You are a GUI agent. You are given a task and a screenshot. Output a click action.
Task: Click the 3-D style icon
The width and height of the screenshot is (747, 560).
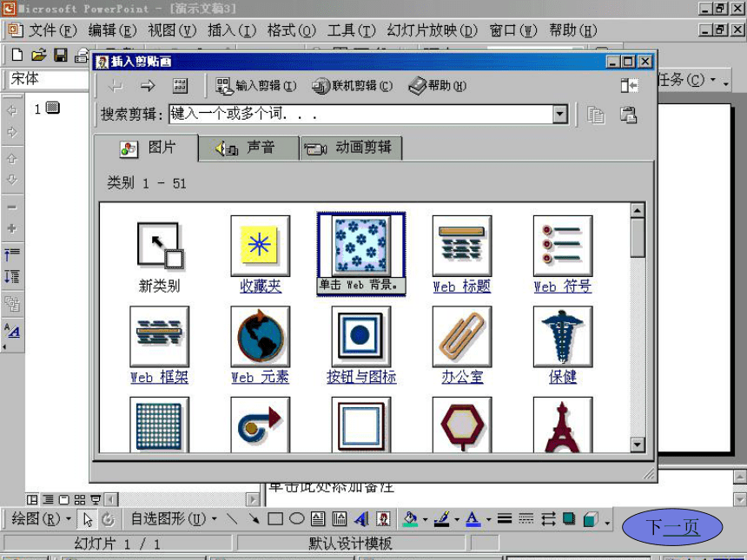click(x=592, y=518)
